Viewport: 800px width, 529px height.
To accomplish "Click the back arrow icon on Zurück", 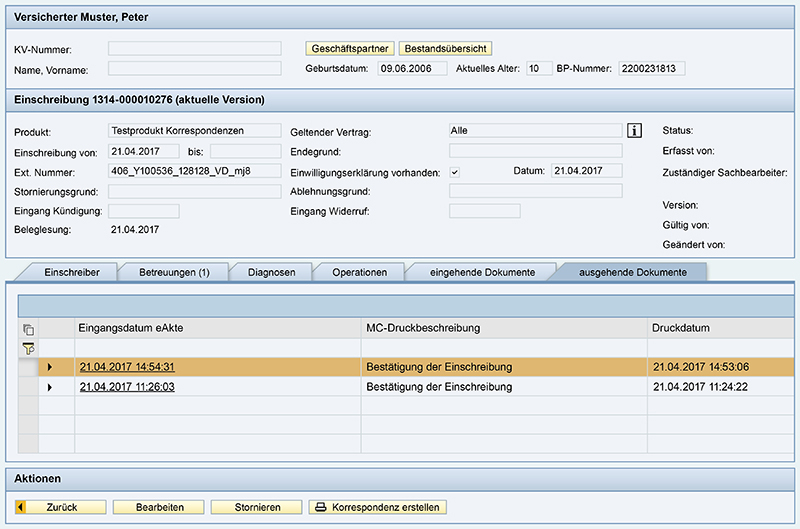I will click(22, 507).
